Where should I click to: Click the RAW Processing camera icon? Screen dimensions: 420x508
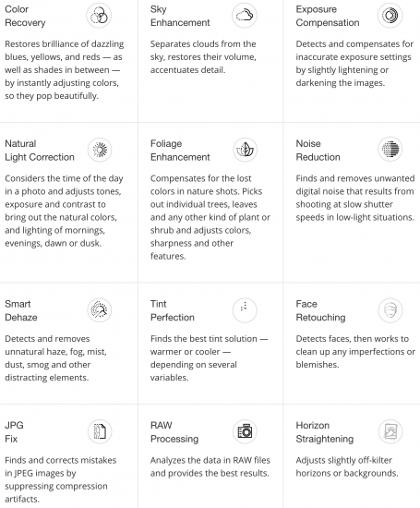click(245, 431)
